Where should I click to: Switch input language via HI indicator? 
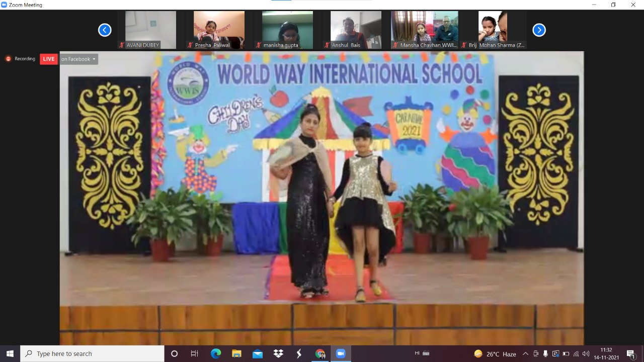[417, 353]
